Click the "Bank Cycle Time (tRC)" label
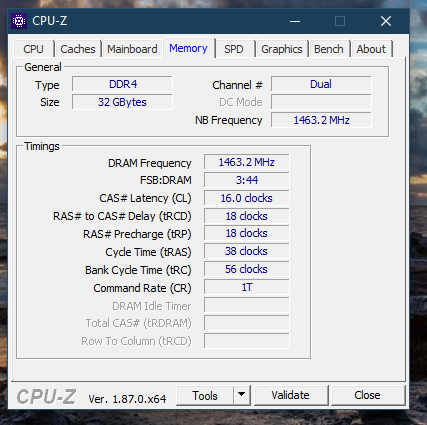This screenshot has height=425, width=427. pos(138,270)
